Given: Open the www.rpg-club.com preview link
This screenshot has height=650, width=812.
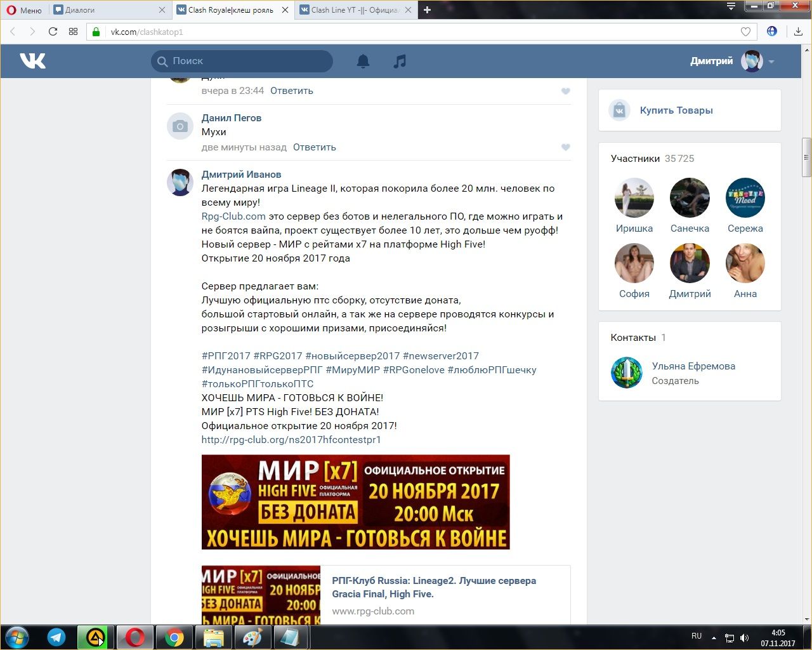Looking at the screenshot, I should click(373, 611).
